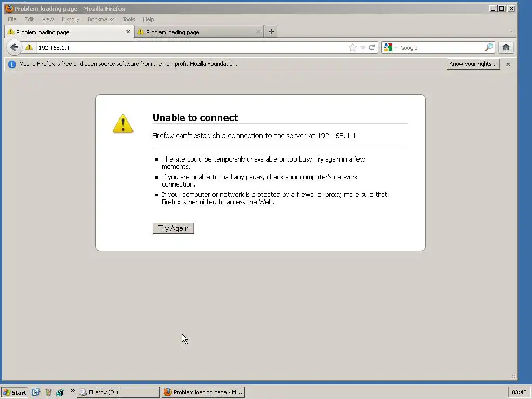Open the History menu
The width and height of the screenshot is (532, 399).
tap(71, 19)
